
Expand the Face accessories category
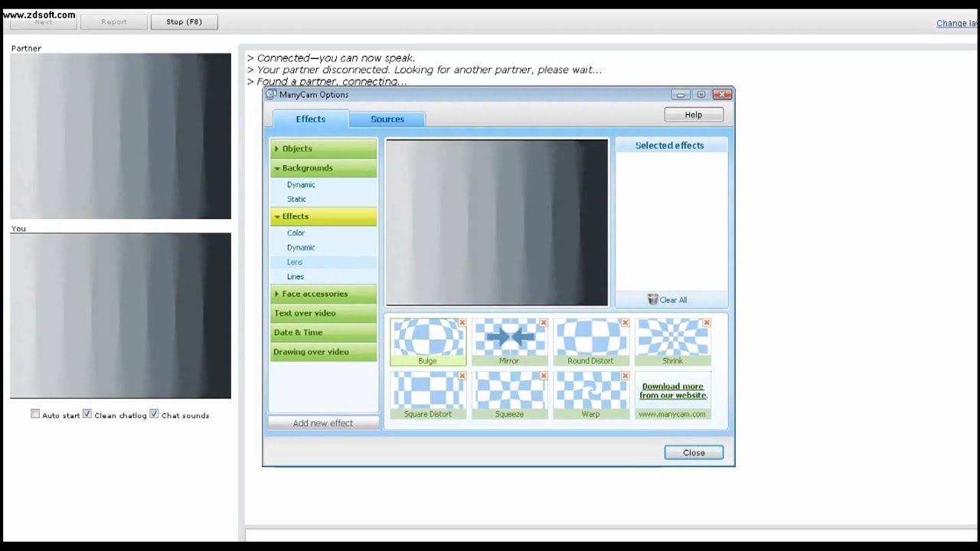point(323,294)
